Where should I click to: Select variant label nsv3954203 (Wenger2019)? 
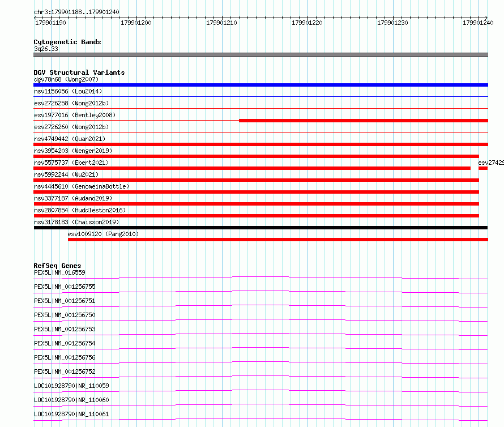[73, 151]
